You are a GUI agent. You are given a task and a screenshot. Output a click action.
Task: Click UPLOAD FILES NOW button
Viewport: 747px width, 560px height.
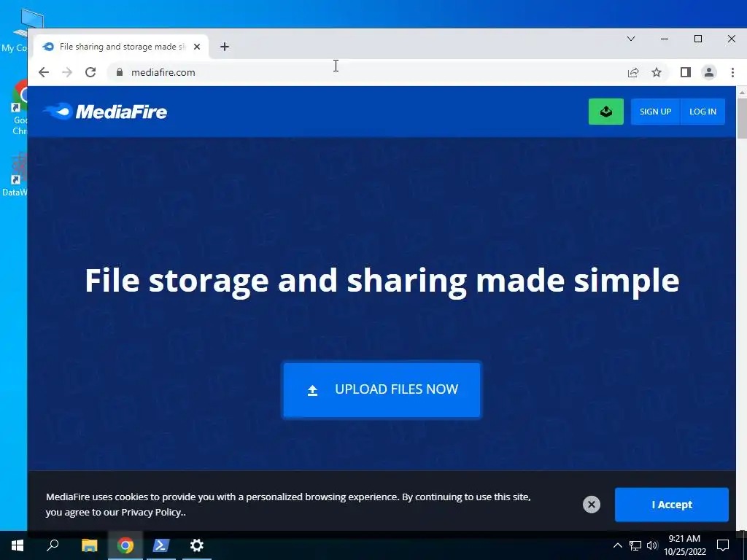coord(382,389)
